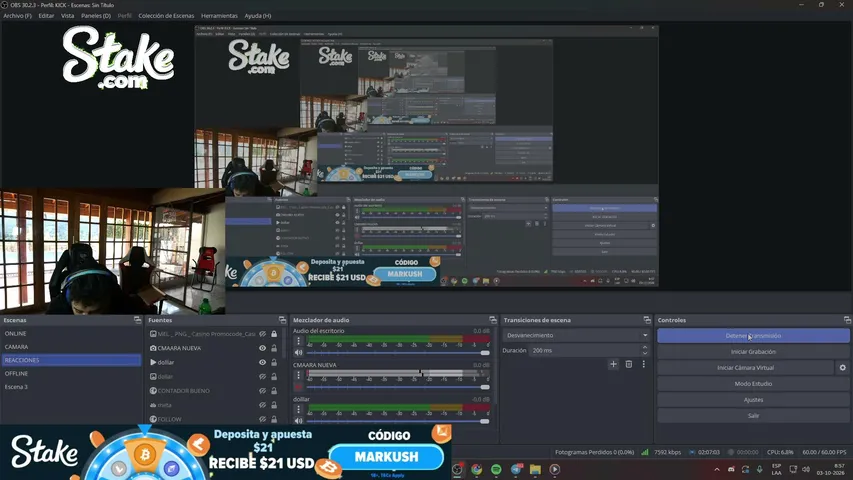Viewport: 853px width, 480px height.
Task: Show the hidden dollar image source
Action: pos(262,377)
